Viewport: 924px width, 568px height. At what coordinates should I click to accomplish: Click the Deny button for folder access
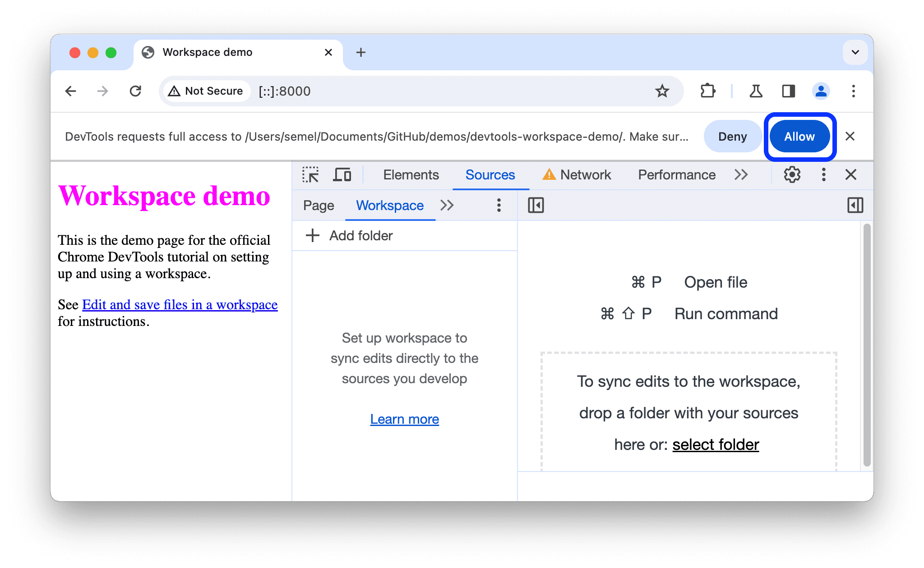click(731, 137)
